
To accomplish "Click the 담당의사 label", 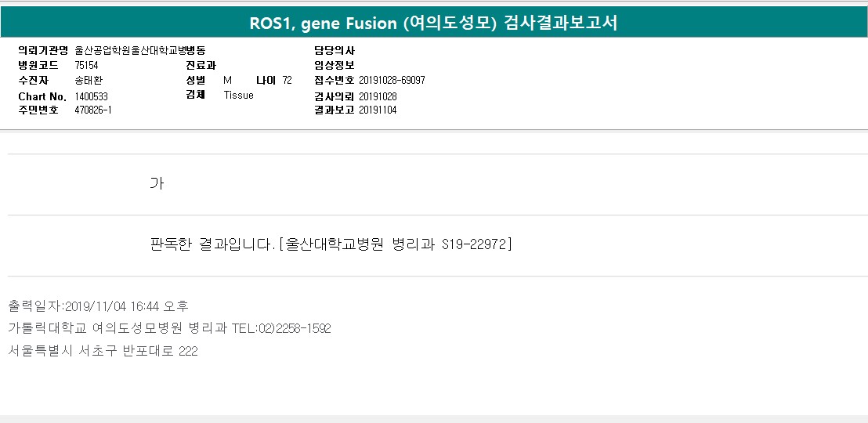I will pyautogui.click(x=335, y=50).
